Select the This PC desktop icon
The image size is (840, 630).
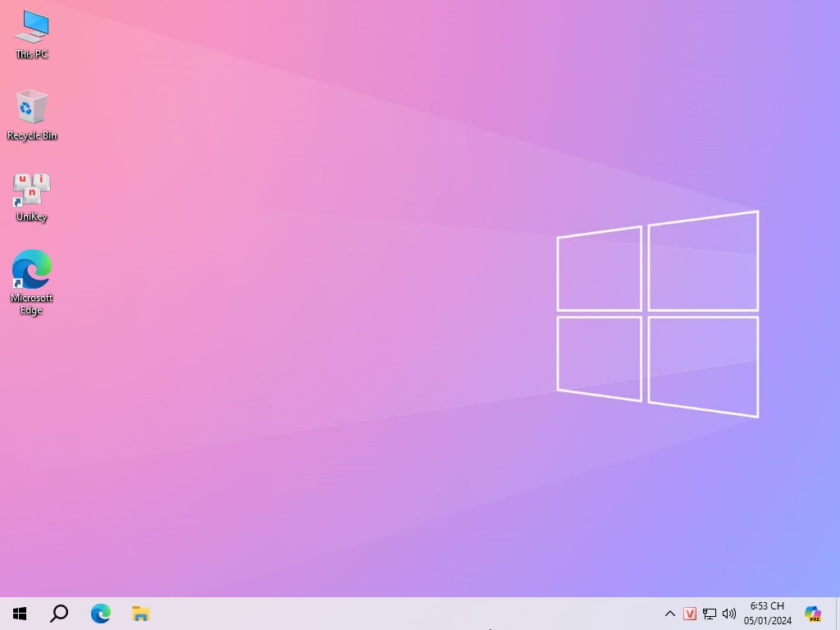point(32,34)
